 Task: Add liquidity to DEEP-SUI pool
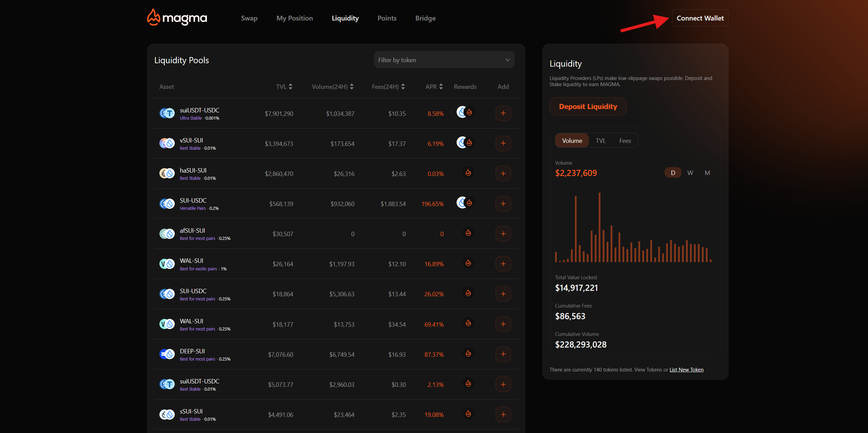point(503,354)
